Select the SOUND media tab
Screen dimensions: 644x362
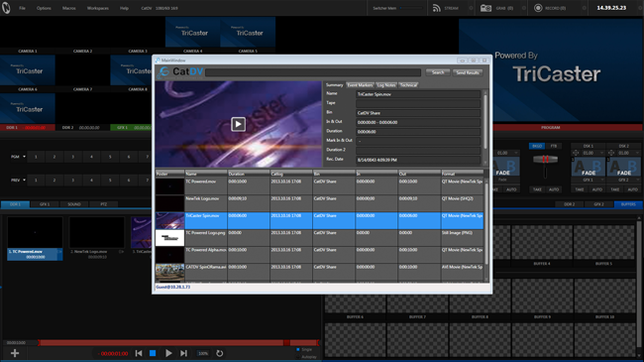74,204
